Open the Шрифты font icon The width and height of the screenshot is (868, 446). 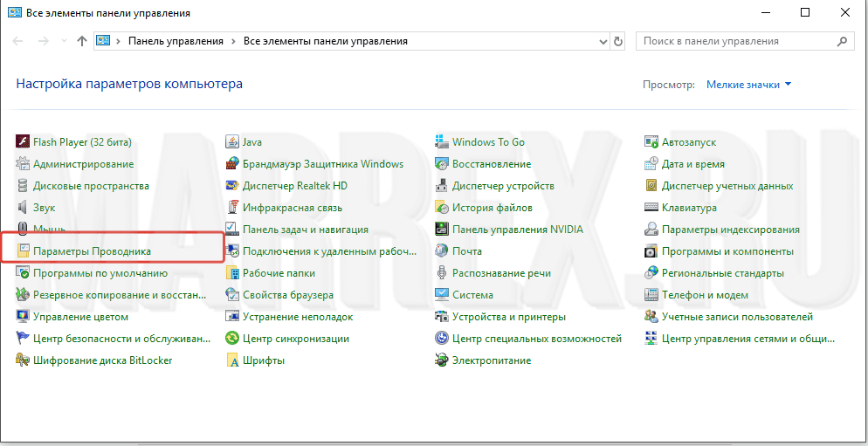tap(232, 360)
